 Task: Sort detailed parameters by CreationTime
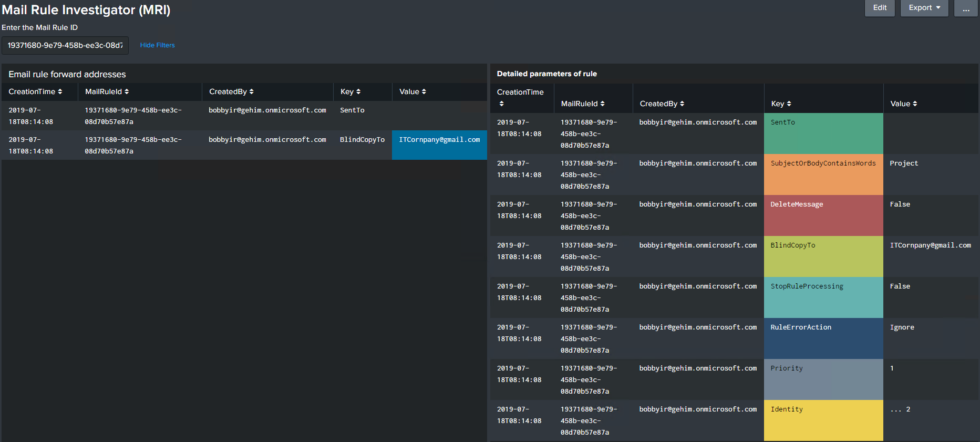pos(520,98)
